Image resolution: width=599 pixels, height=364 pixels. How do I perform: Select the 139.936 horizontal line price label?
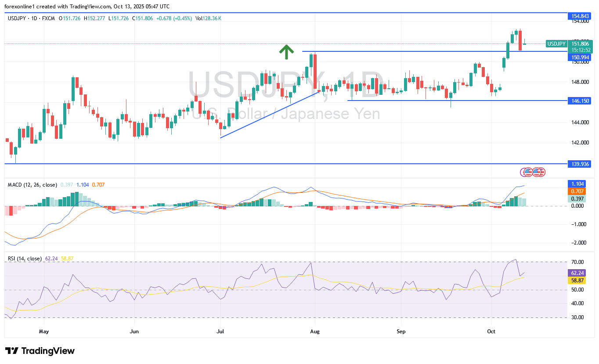click(x=580, y=164)
